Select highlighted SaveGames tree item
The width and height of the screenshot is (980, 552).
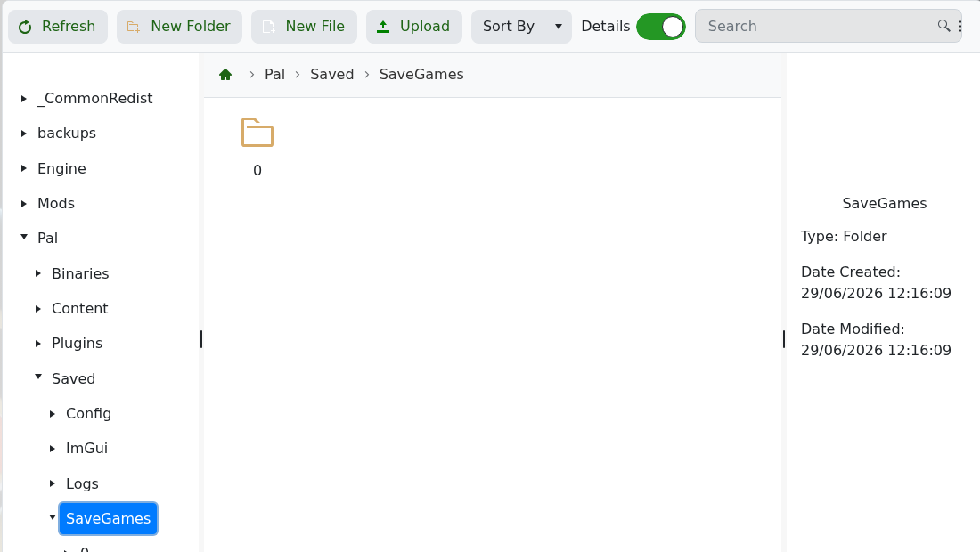tap(108, 518)
